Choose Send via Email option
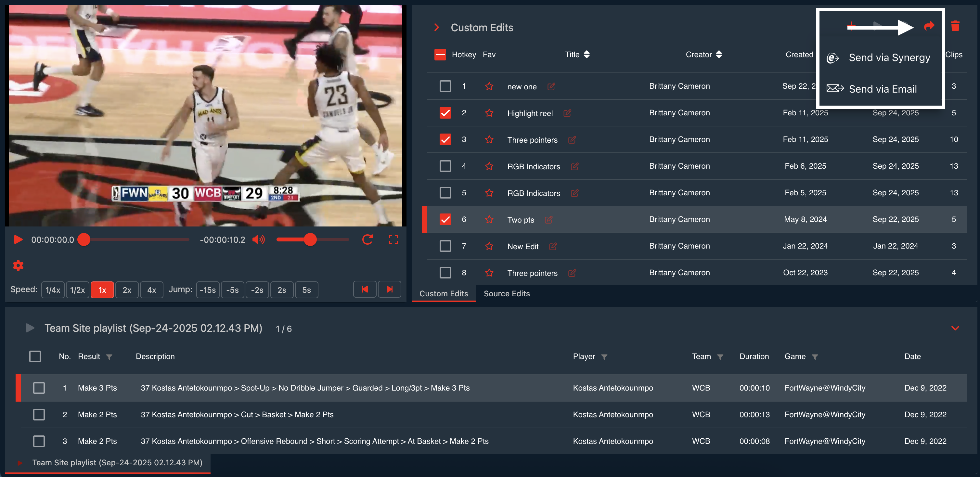The image size is (980, 477). tap(882, 89)
